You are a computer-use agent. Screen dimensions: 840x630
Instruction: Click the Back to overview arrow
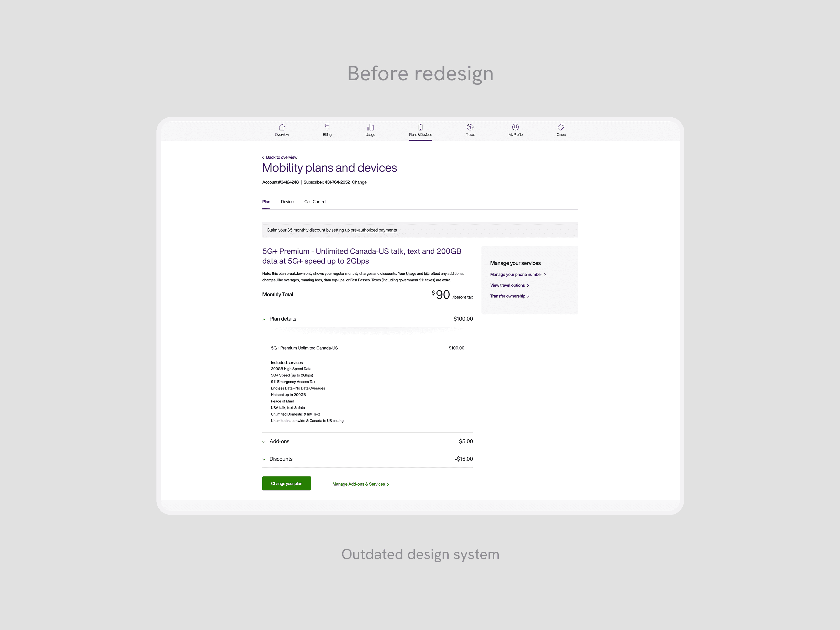(263, 157)
